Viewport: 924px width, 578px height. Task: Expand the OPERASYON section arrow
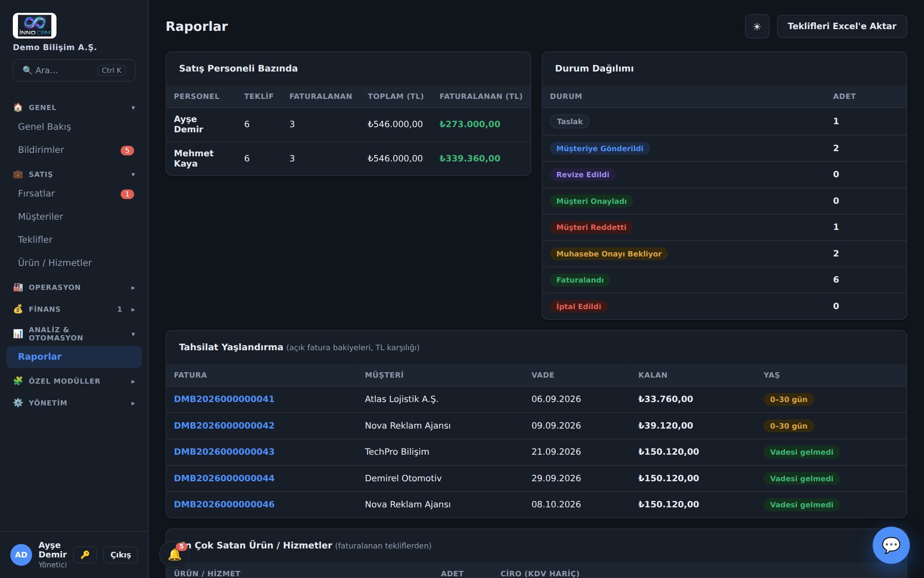pyautogui.click(x=133, y=288)
